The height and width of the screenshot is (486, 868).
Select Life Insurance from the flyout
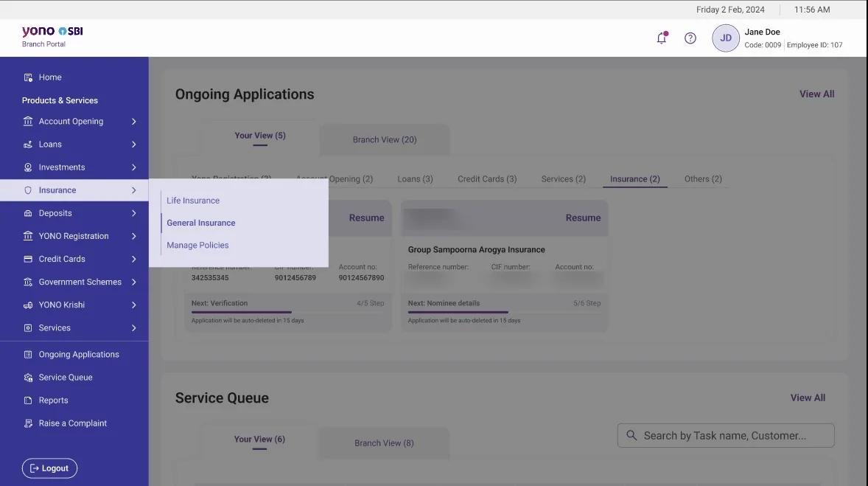point(193,201)
